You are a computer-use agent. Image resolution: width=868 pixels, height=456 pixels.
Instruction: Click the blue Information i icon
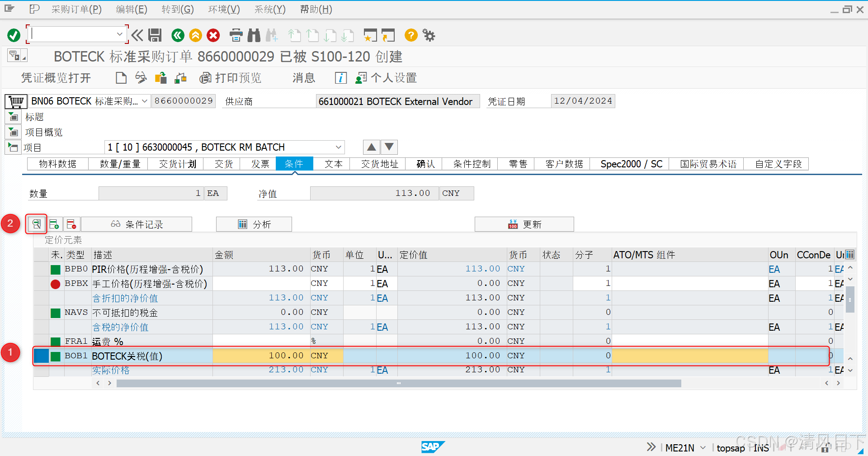(x=341, y=78)
